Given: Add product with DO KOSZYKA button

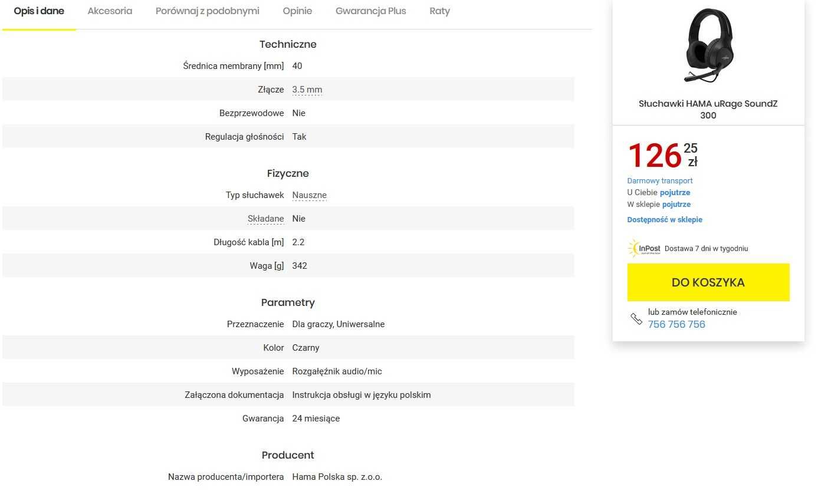Looking at the screenshot, I should tap(708, 282).
